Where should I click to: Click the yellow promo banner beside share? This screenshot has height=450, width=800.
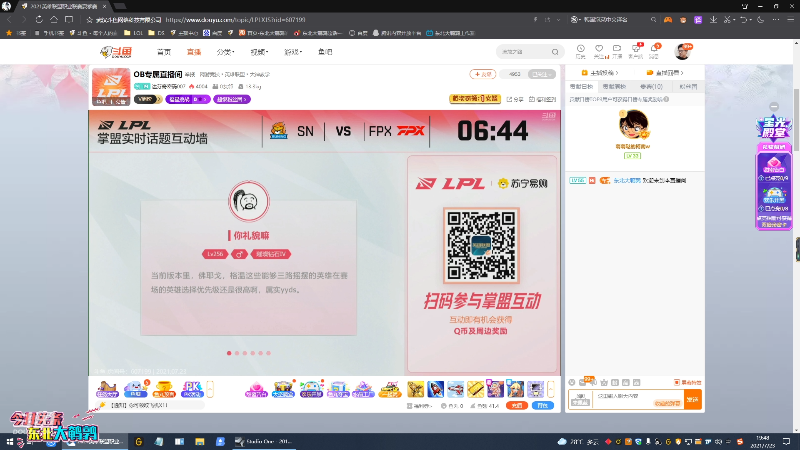pyautogui.click(x=474, y=98)
